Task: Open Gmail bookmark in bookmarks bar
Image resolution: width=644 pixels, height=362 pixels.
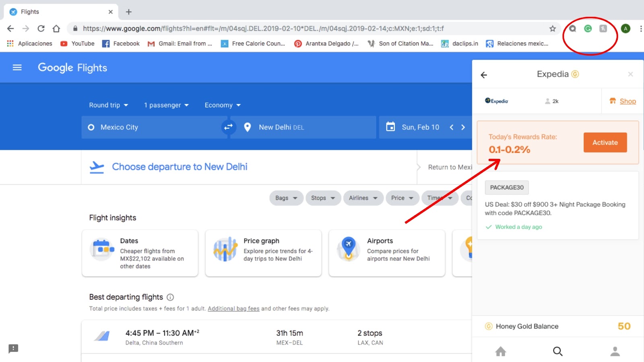Action: pyautogui.click(x=180, y=43)
